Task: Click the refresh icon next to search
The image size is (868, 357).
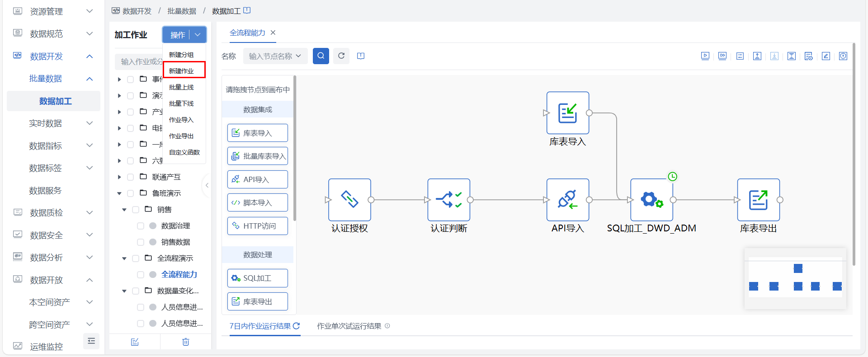Action: coord(341,56)
